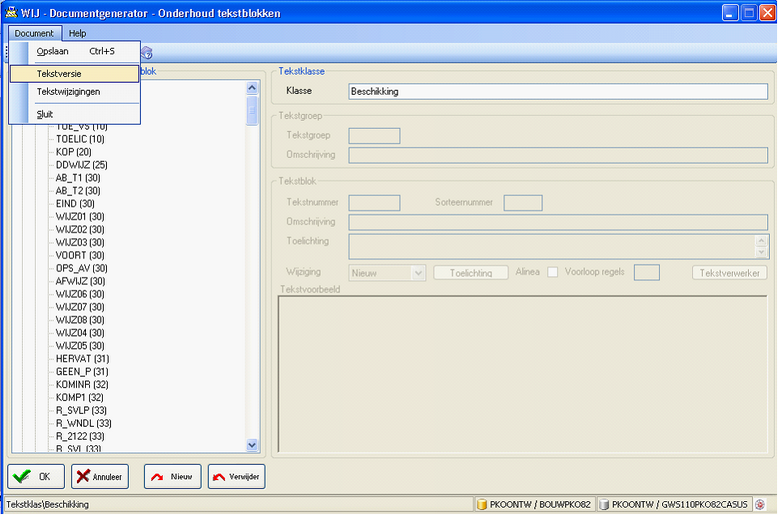Confirm with the OK button
This screenshot has height=515, width=778.
point(36,477)
